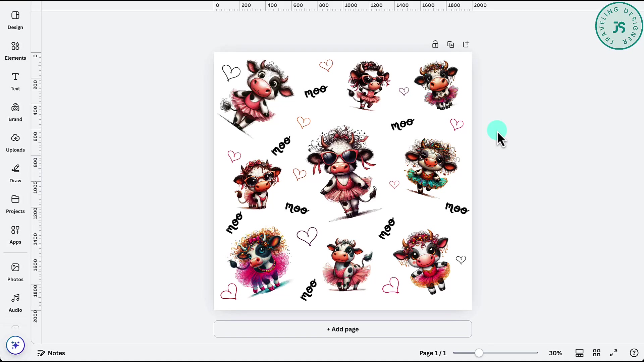Open Canva Assistant

pyautogui.click(x=15, y=345)
